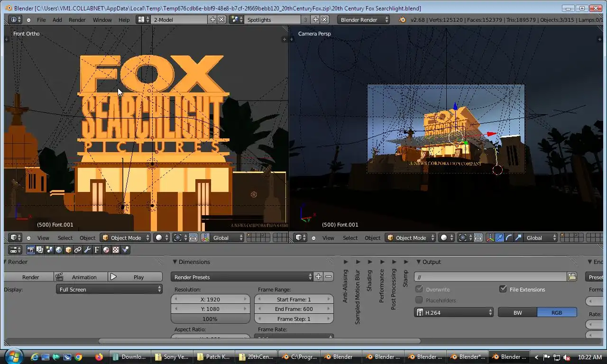Open right viewport 3D View editor selector
This screenshot has height=364, width=607.
pos(300,237)
